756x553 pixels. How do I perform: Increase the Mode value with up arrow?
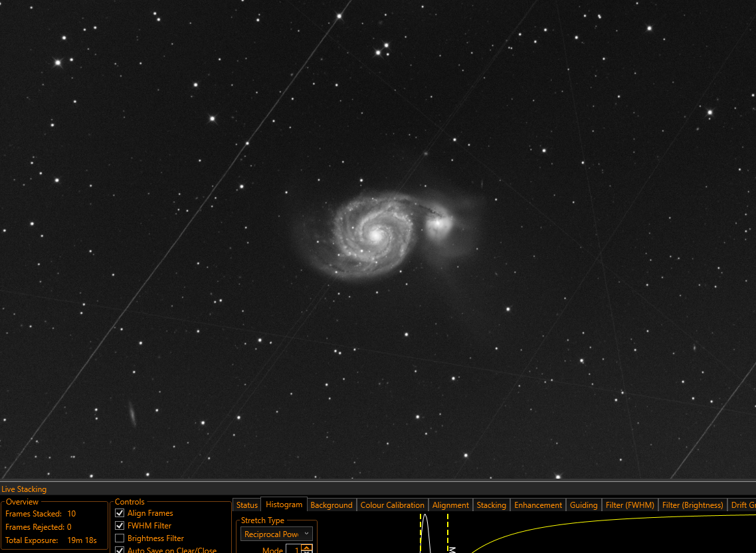[x=307, y=547]
